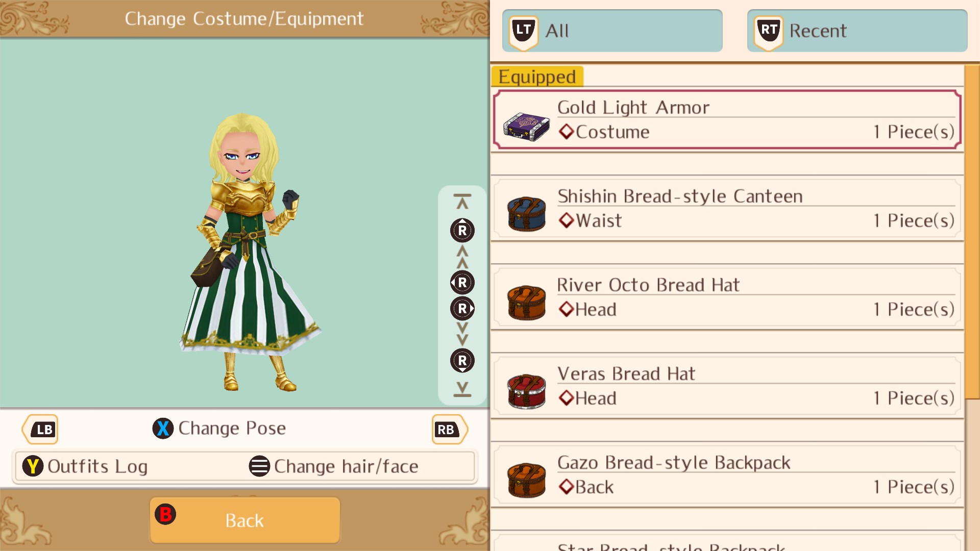This screenshot has width=980, height=551.
Task: Click the Gold Light Armor suitcase icon
Action: (x=526, y=126)
